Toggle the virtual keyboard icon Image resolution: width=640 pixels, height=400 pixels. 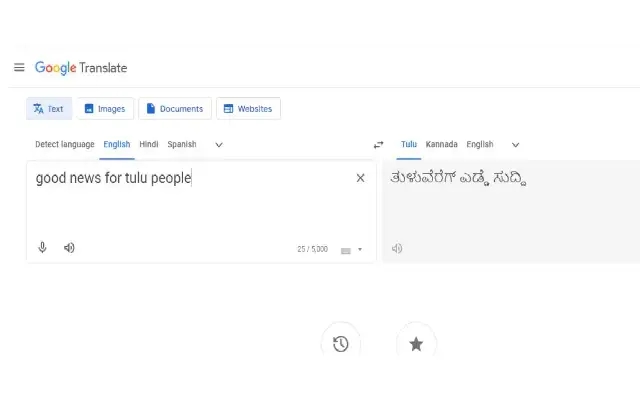346,250
